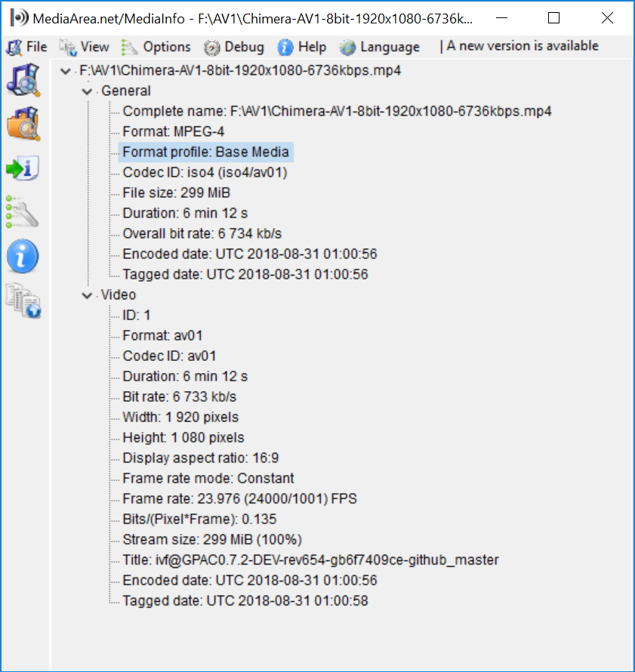Click the Debug menu gear icon
Screen dimensions: 635x672
[211, 47]
